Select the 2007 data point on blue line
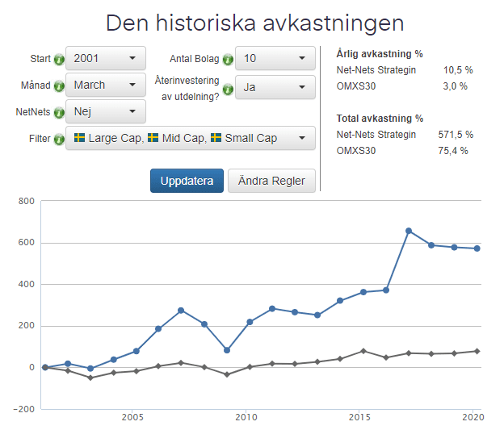Viewport: 504px width, 430px height. [181, 311]
